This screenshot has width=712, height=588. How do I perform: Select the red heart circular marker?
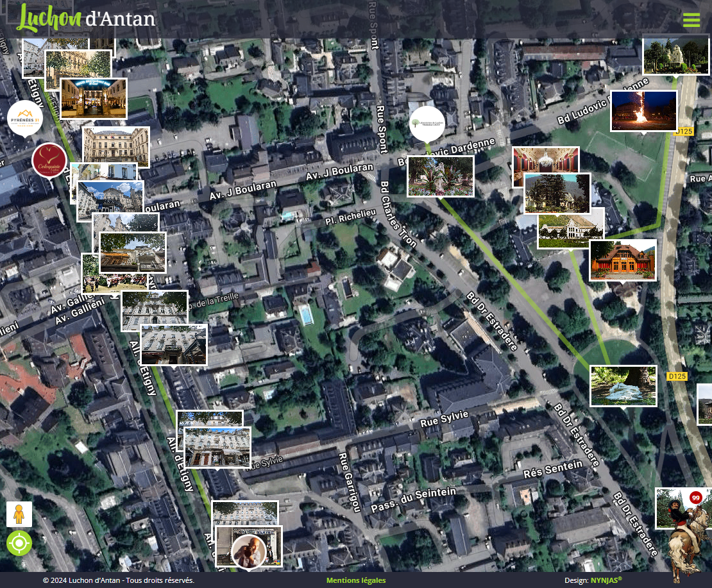(49, 160)
